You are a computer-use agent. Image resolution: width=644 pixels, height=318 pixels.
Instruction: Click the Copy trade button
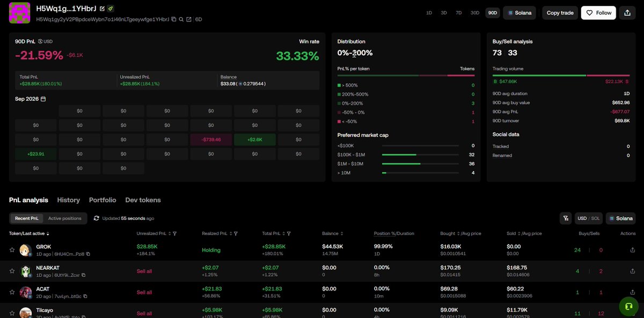(560, 13)
